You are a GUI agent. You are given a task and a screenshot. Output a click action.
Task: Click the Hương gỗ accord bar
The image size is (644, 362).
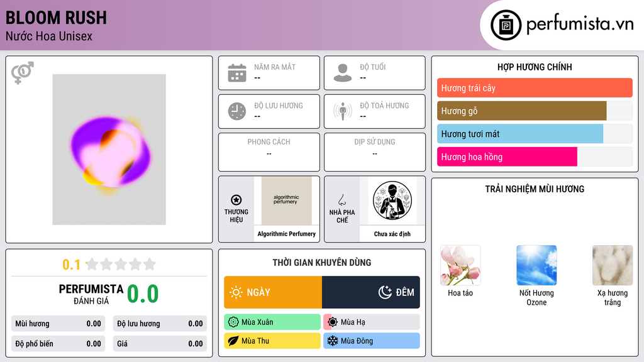click(535, 111)
